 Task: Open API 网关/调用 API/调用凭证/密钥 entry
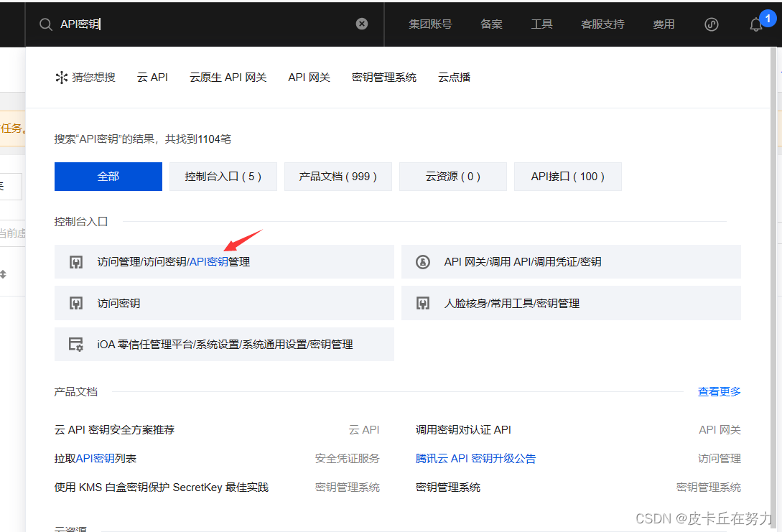click(571, 262)
